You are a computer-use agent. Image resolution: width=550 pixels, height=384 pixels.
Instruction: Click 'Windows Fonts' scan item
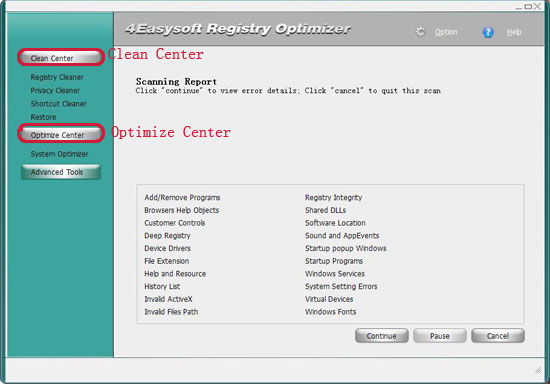pyautogui.click(x=330, y=312)
